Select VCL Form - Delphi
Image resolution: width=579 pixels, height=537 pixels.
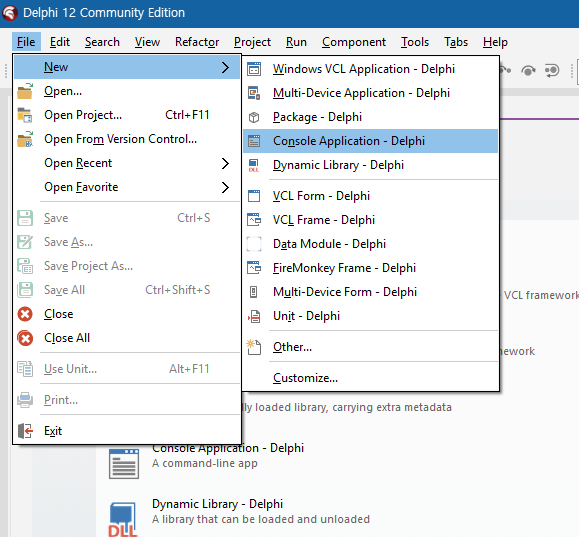click(370, 196)
